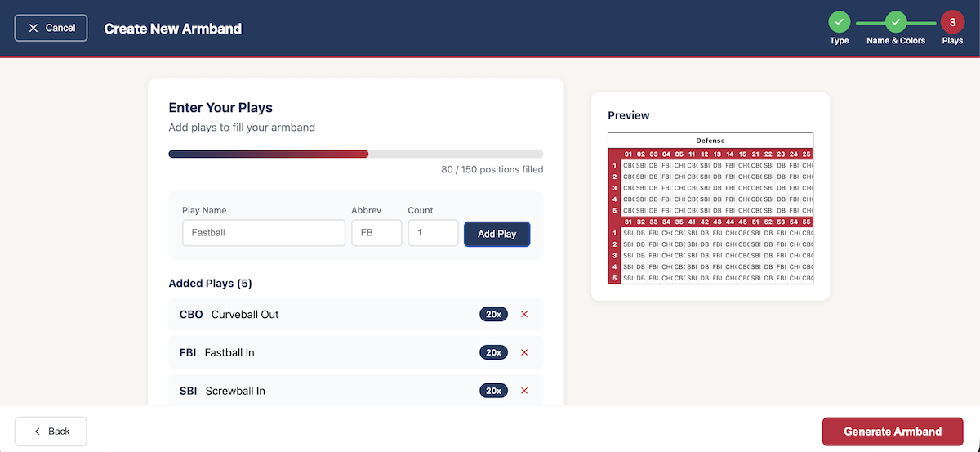Click the Play Name input field
This screenshot has height=452, width=980.
(264, 233)
